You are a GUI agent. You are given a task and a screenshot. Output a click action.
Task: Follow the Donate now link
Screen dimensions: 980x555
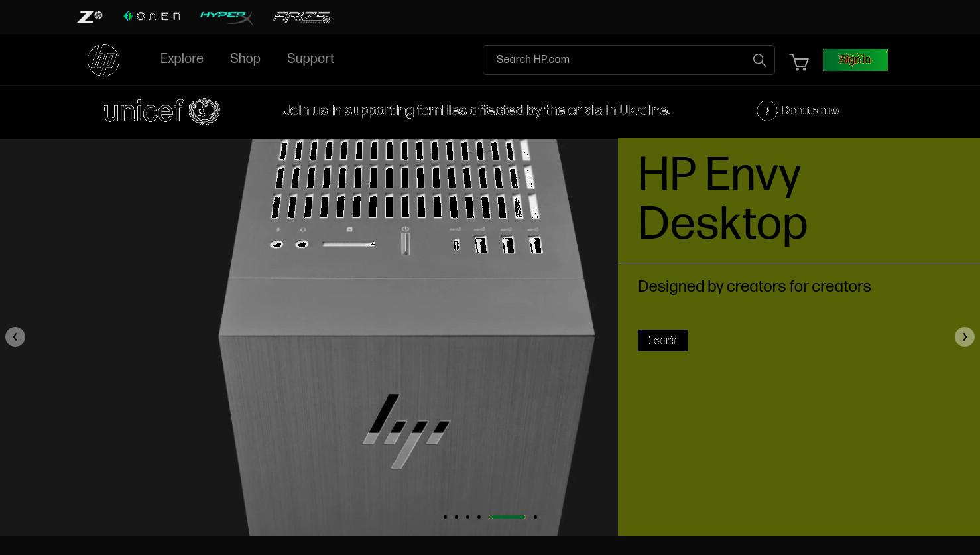coord(810,111)
